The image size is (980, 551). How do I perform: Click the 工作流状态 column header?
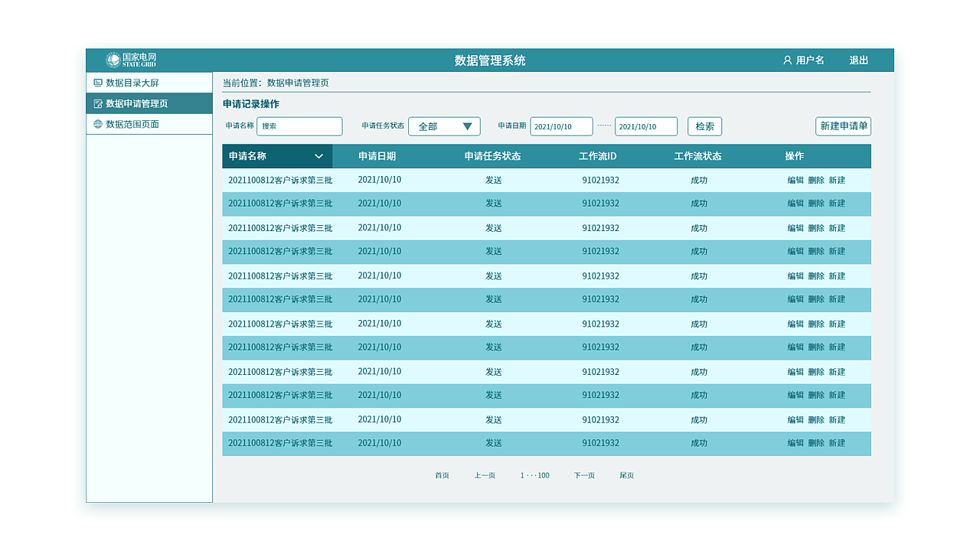[697, 156]
